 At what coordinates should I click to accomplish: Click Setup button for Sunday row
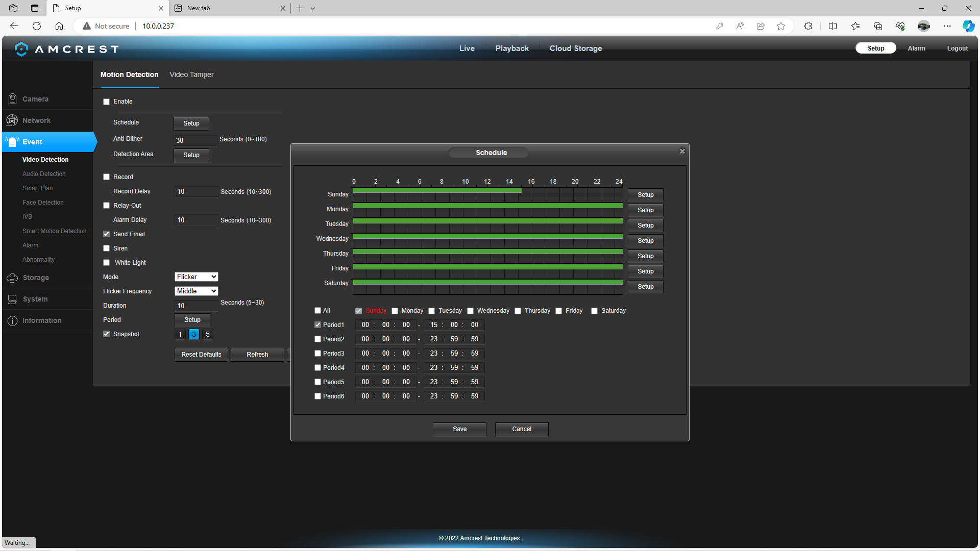tap(646, 195)
